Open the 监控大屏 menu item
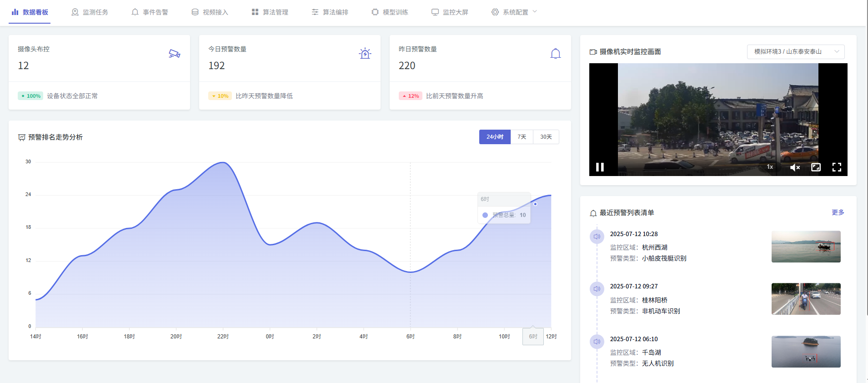868x383 pixels. click(x=450, y=12)
